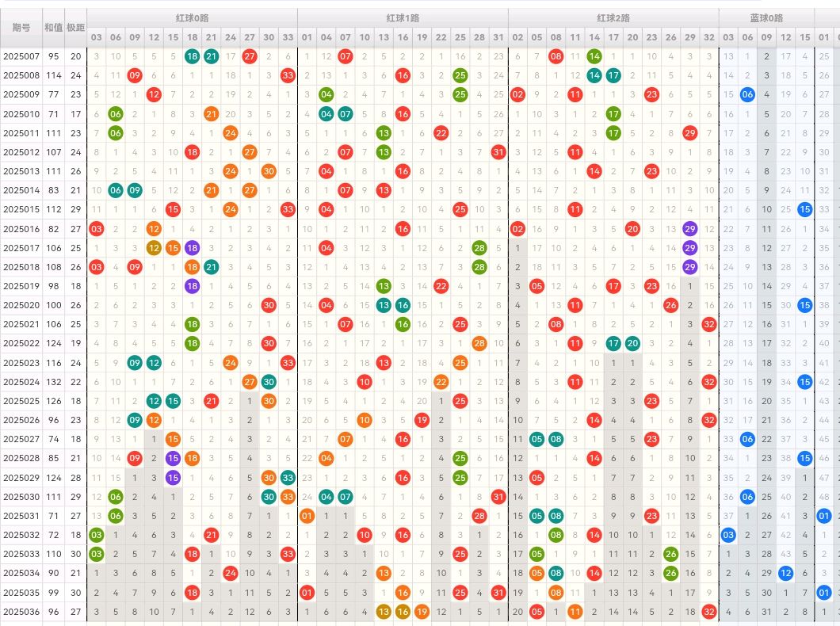Screen dimensions: 840x626
Task: Click red ball 32 in row 2025021
Action: pyautogui.click(x=709, y=324)
